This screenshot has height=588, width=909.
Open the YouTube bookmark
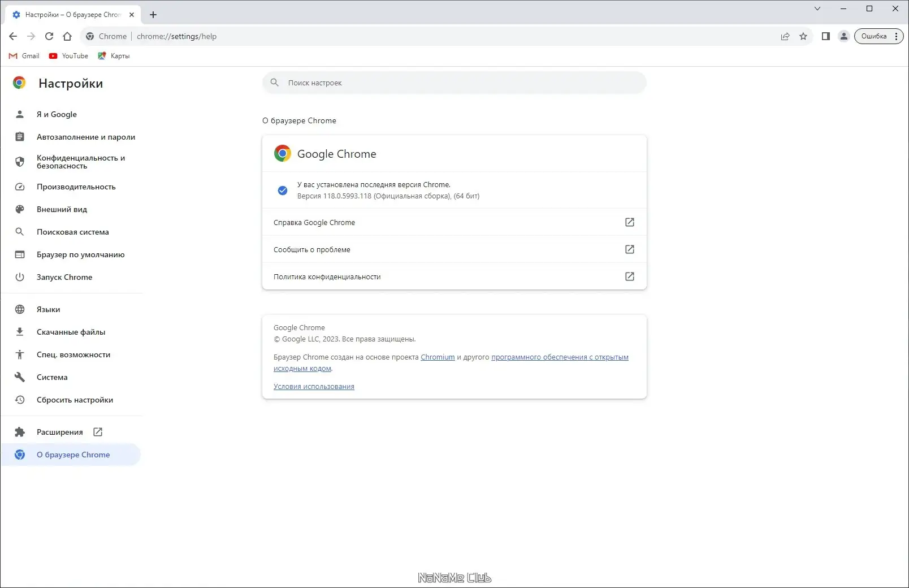(68, 56)
